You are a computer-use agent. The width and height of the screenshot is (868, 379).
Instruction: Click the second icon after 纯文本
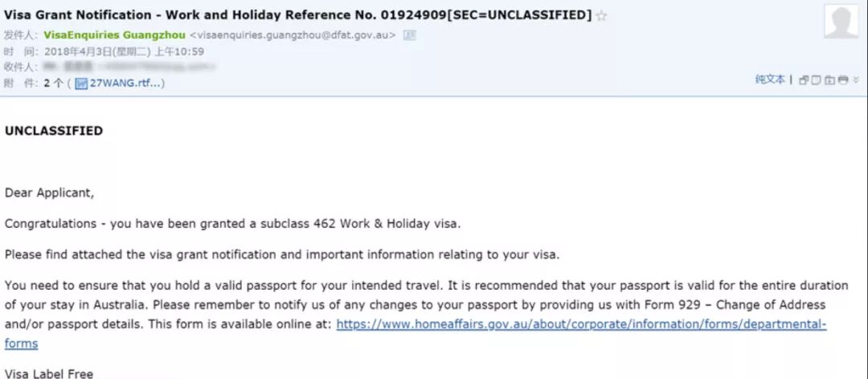pos(817,79)
